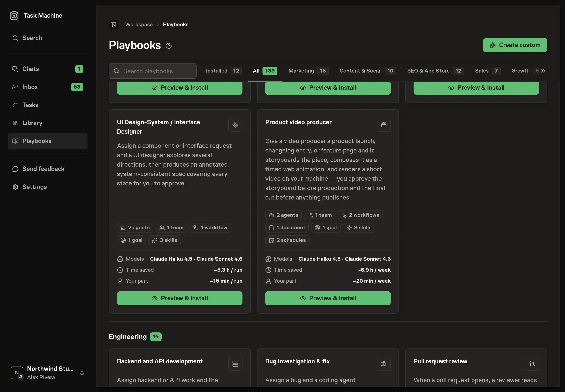Viewport: 565px width, 392px height.
Task: Click the Workspace breadcrumb link
Action: 139,24
